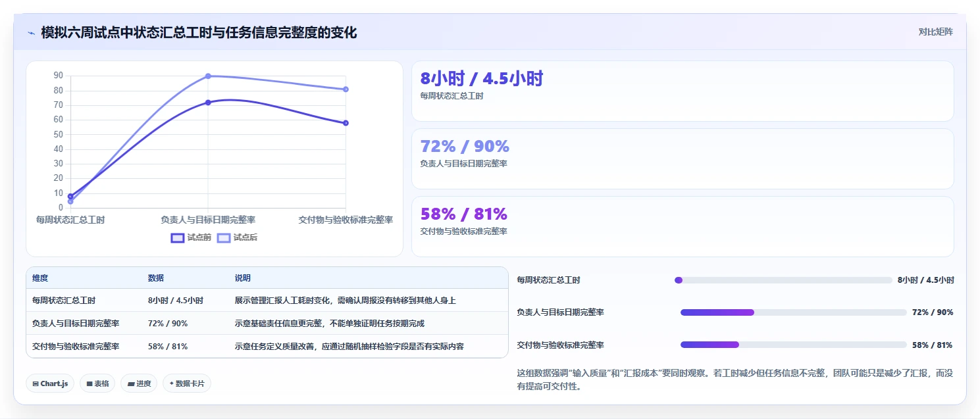This screenshot has width=980, height=419.
Task: Click table cell 交付物与验收标准完整率
Action: click(76, 346)
